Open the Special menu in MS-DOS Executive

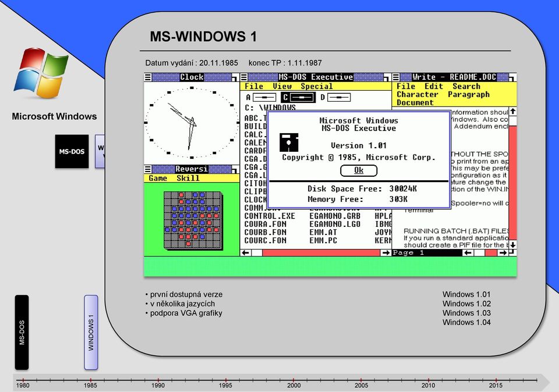tap(317, 87)
